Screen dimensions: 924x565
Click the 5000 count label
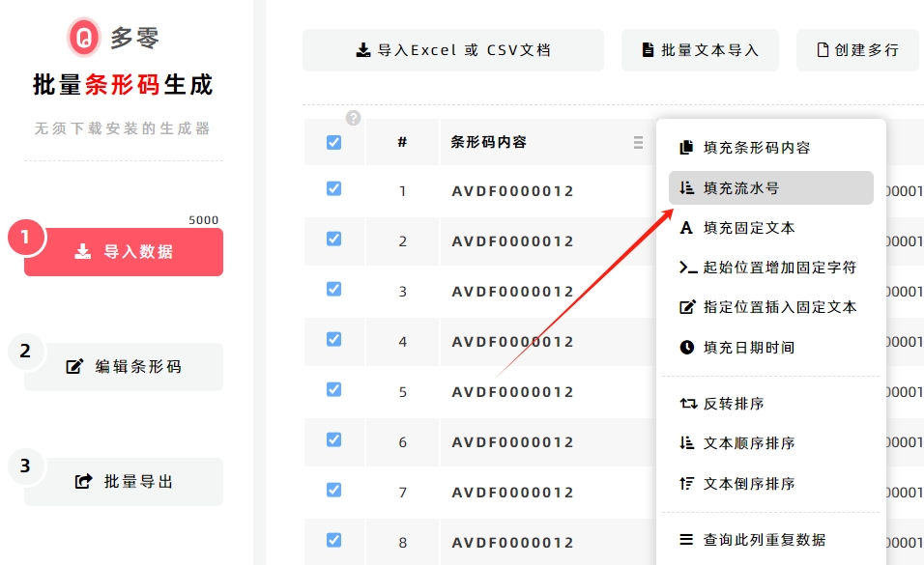click(203, 220)
